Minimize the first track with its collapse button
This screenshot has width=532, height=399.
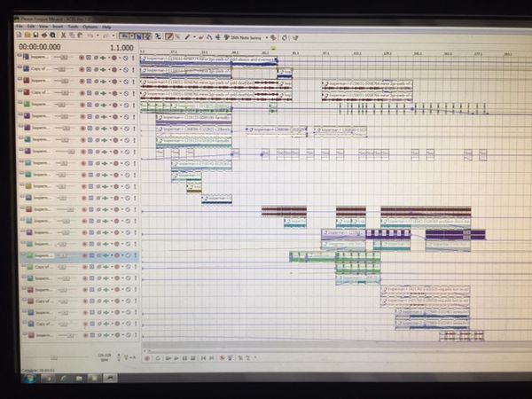(19, 58)
